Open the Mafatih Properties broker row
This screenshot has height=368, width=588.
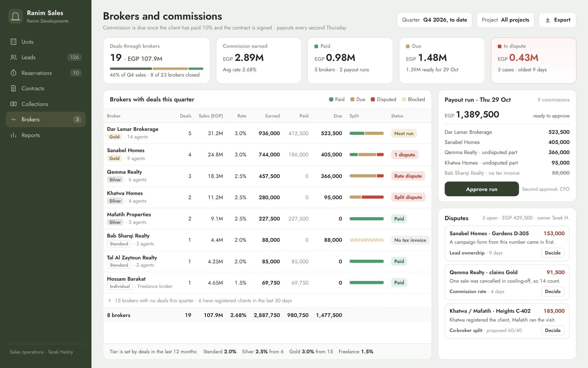point(267,219)
